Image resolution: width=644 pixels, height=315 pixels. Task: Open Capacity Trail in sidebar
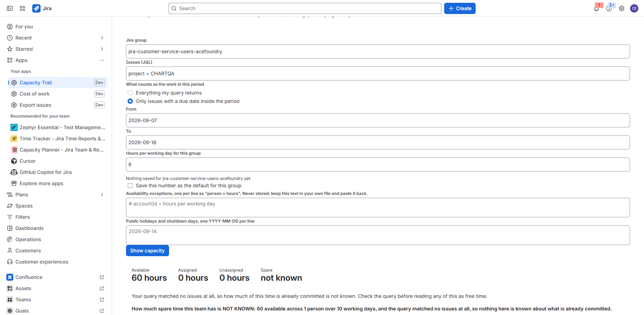coord(58,83)
